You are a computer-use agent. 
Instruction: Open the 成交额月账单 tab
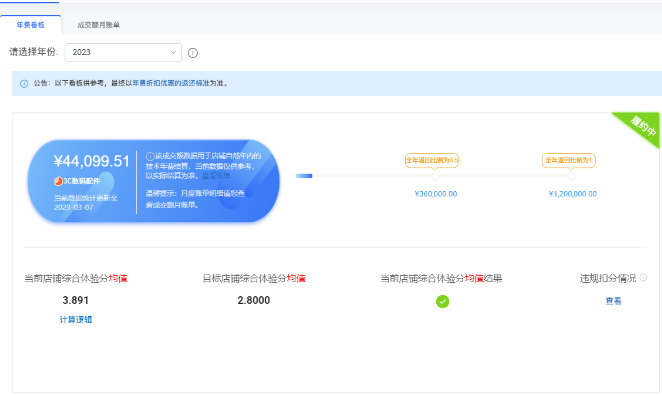point(98,25)
